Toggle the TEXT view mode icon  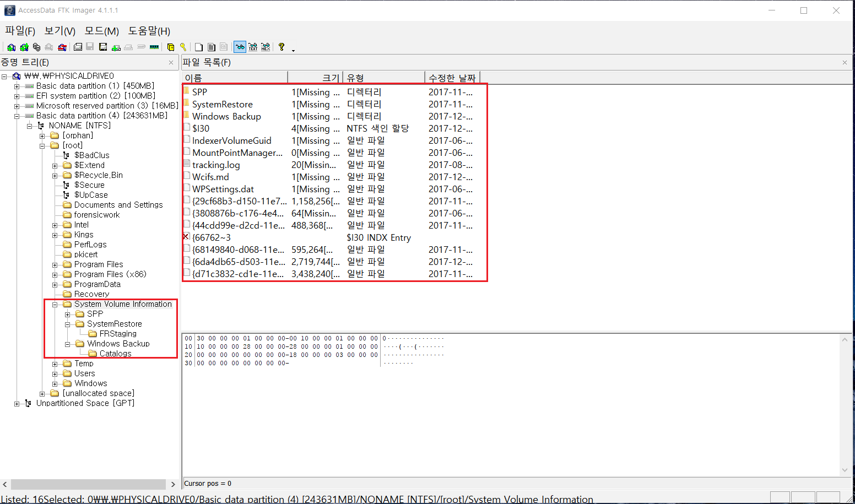point(253,47)
